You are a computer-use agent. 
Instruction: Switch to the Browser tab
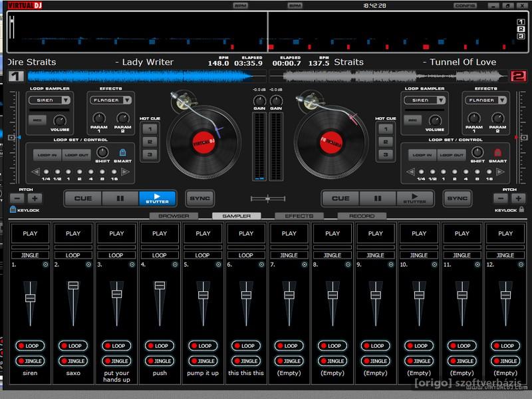[174, 215]
